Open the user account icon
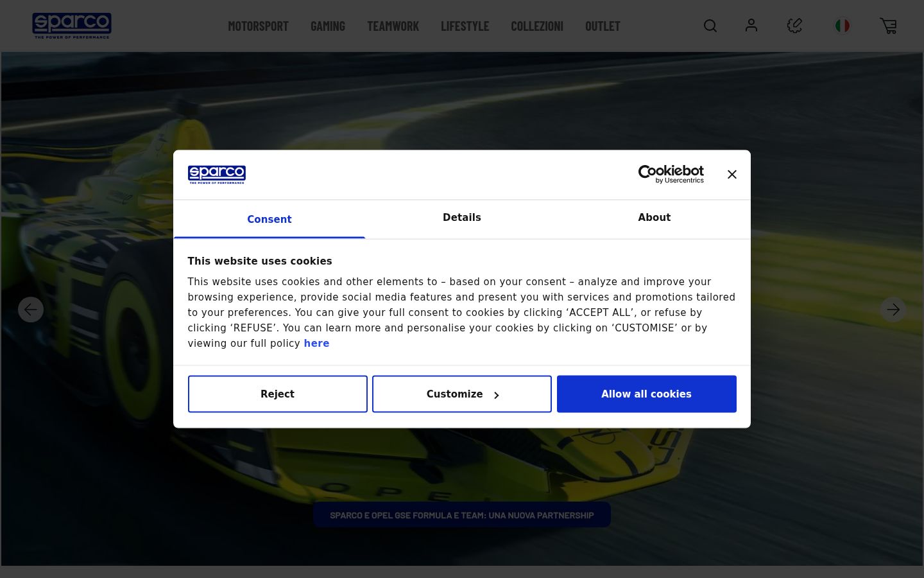The image size is (924, 578). (751, 25)
